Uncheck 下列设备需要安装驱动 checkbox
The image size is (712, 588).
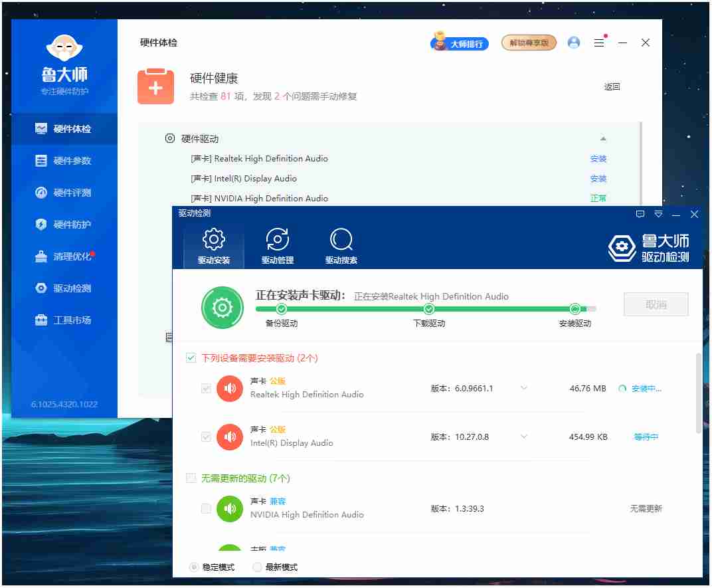tap(191, 357)
